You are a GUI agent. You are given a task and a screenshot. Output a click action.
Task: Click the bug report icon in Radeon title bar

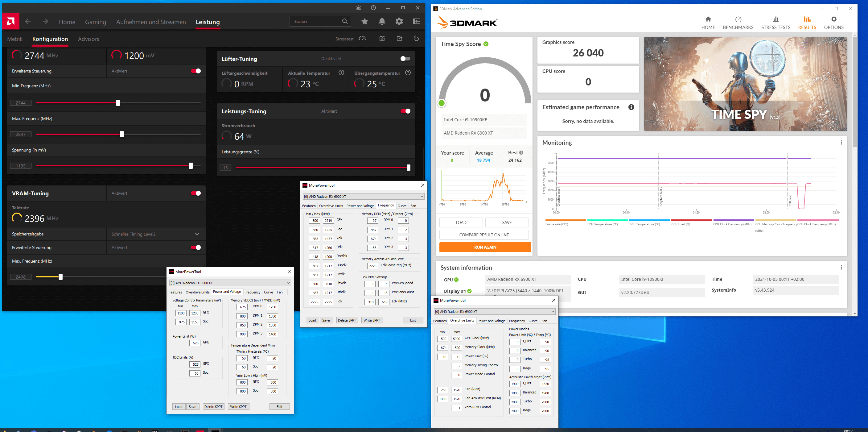coord(359,8)
